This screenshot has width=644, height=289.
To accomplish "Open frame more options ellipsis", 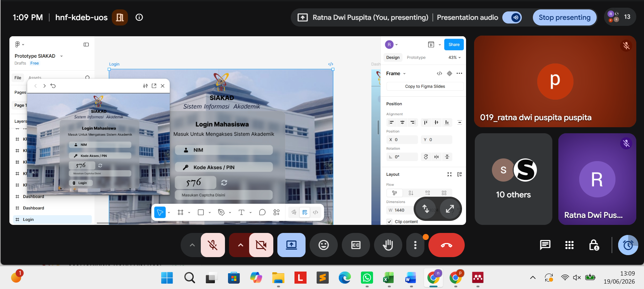I will point(459,74).
